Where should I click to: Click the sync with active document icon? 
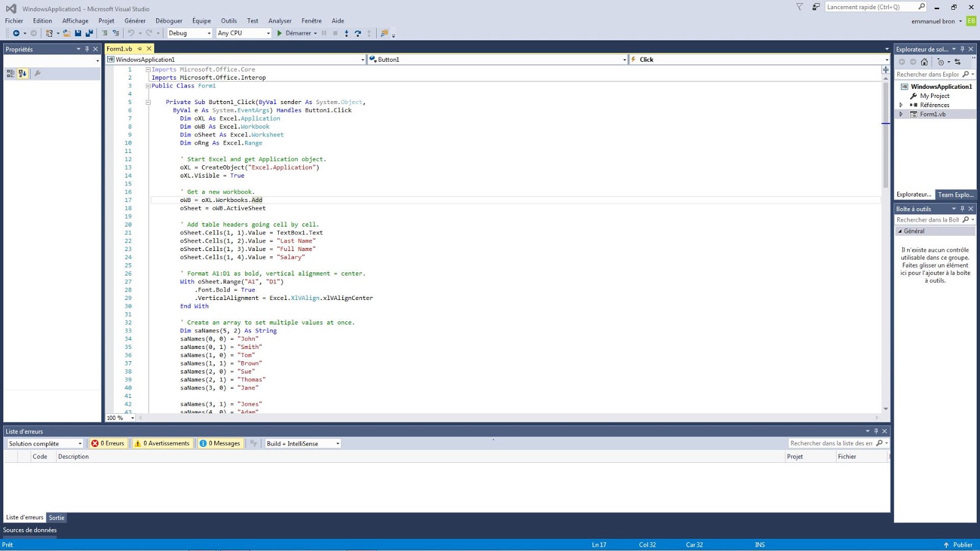[x=958, y=62]
